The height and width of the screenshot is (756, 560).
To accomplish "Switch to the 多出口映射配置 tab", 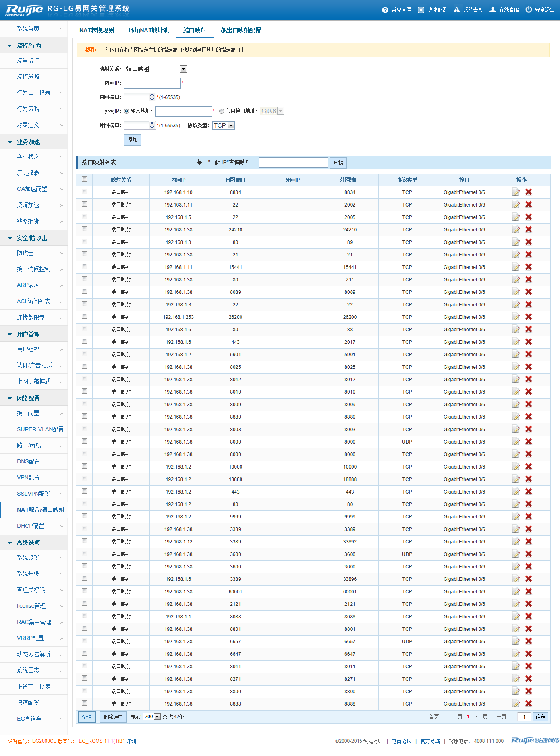I will 241,31.
